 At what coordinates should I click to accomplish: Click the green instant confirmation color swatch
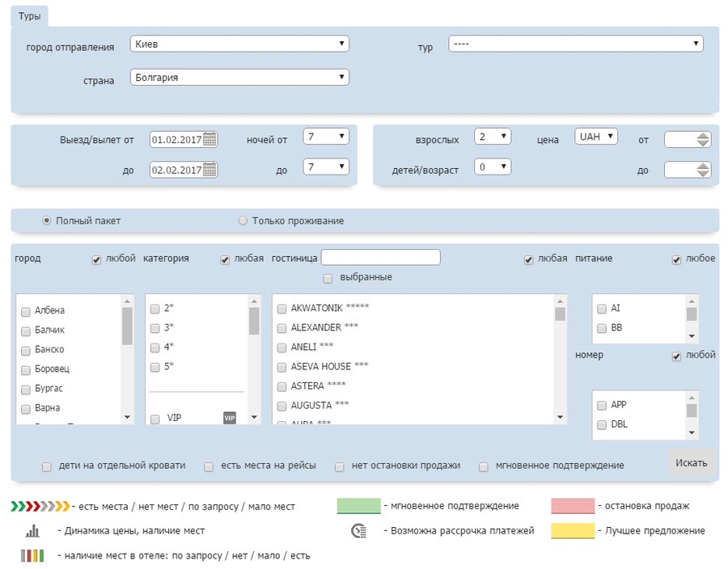pyautogui.click(x=359, y=506)
